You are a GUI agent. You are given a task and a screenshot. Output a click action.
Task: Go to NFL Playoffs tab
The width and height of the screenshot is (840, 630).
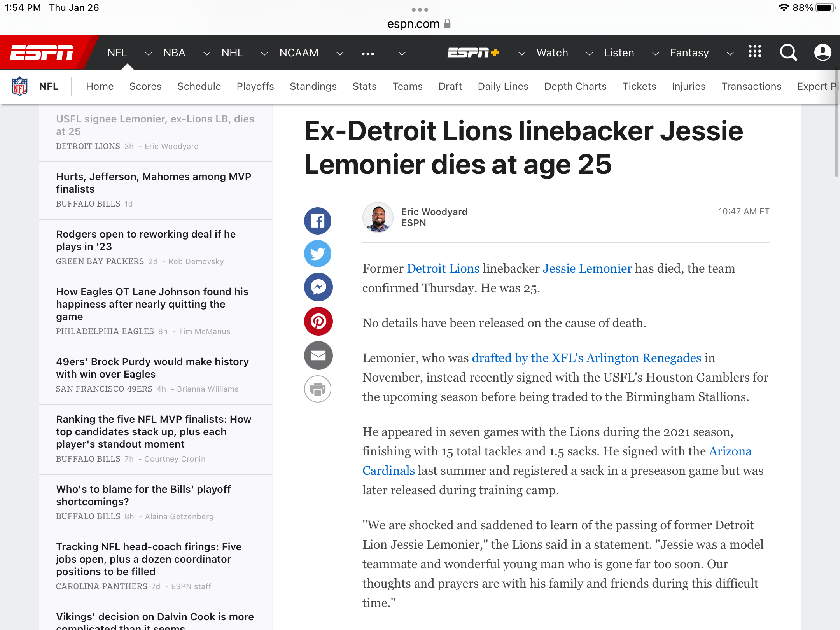[255, 86]
